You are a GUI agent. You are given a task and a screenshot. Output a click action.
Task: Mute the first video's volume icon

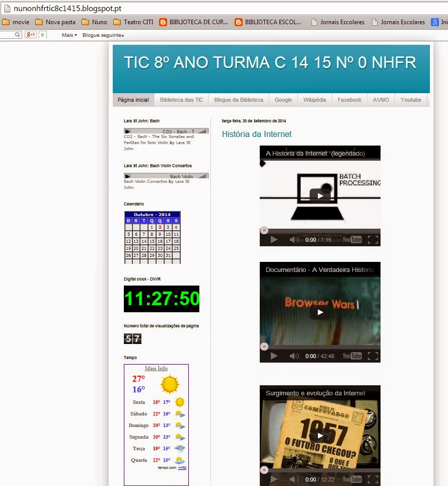[294, 240]
